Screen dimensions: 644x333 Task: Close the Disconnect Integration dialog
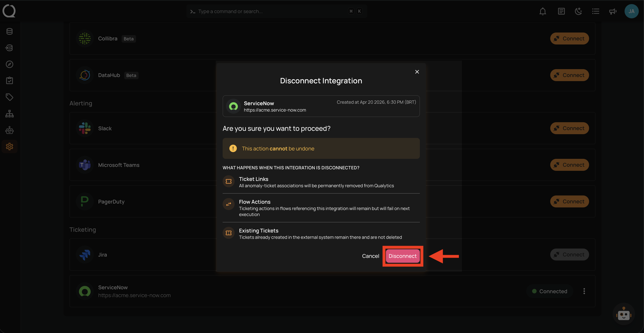[417, 72]
